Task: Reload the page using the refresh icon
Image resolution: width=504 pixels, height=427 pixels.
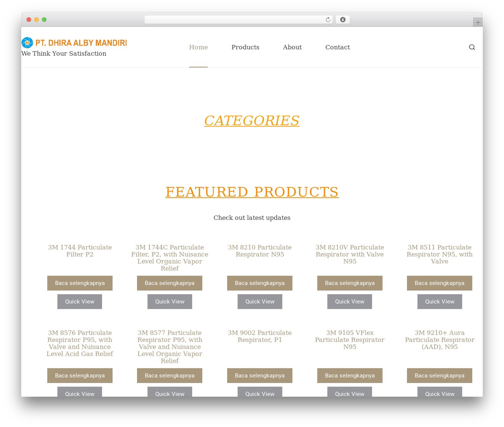Action: coord(328,20)
